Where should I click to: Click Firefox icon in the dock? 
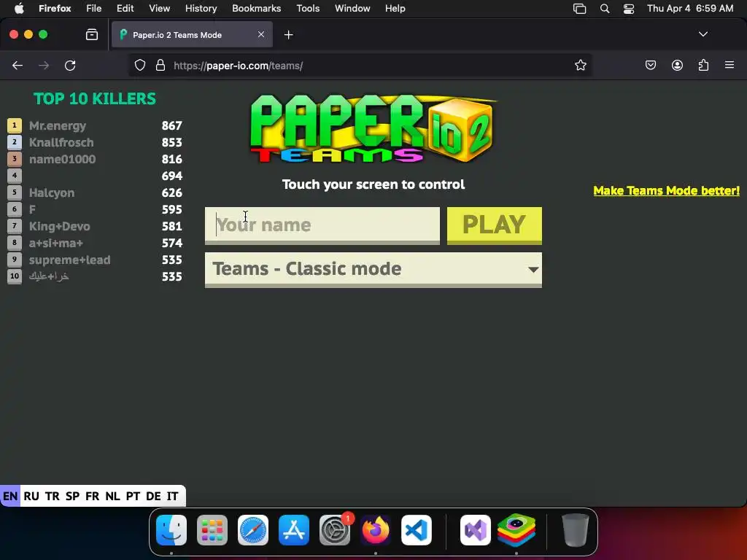376,530
